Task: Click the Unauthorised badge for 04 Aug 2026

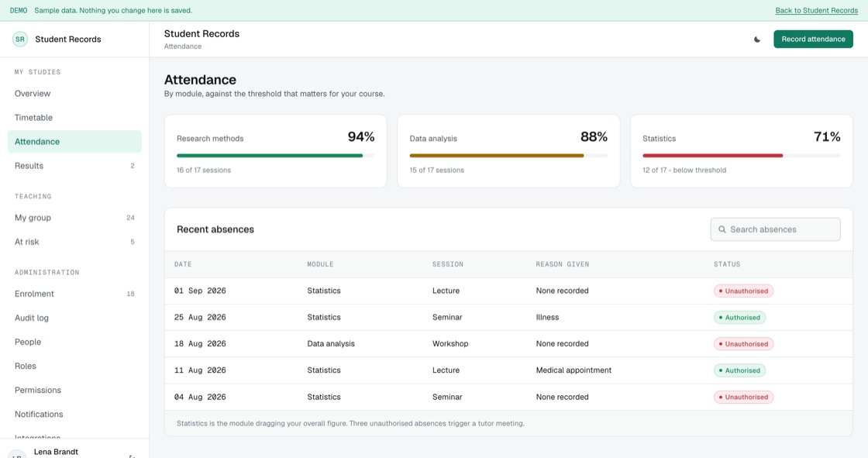Action: 743,397
